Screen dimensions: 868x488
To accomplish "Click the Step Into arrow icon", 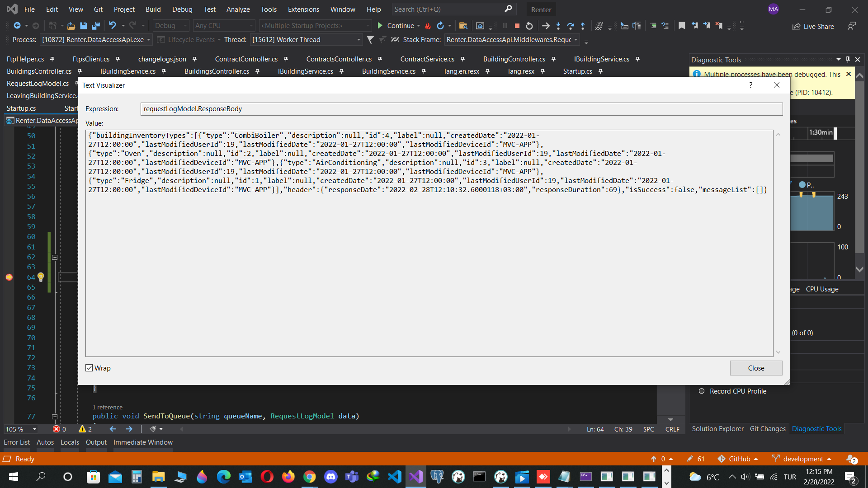I will coord(558,26).
